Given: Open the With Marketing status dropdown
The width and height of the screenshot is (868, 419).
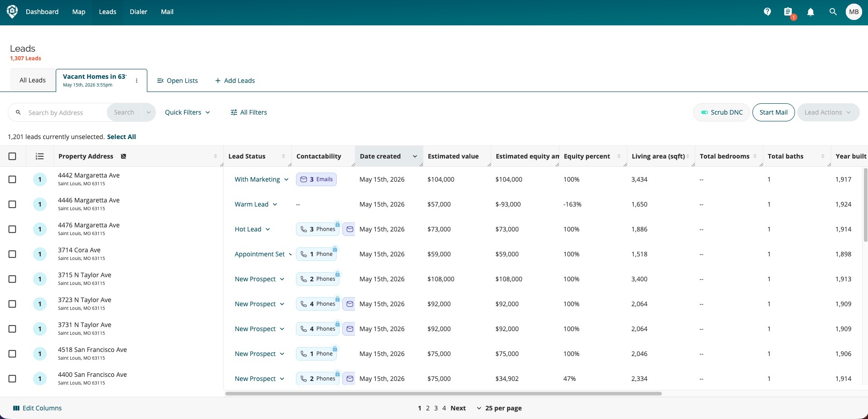Looking at the screenshot, I should 262,179.
